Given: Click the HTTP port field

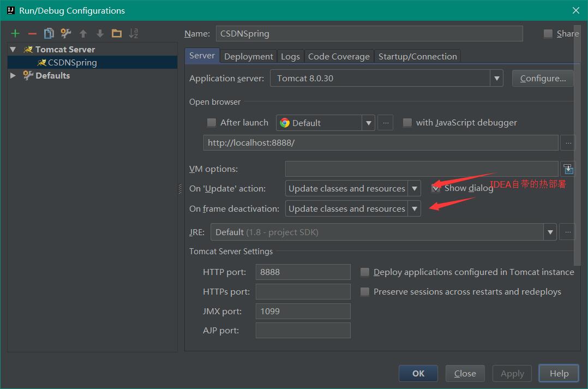Looking at the screenshot, I should 303,272.
